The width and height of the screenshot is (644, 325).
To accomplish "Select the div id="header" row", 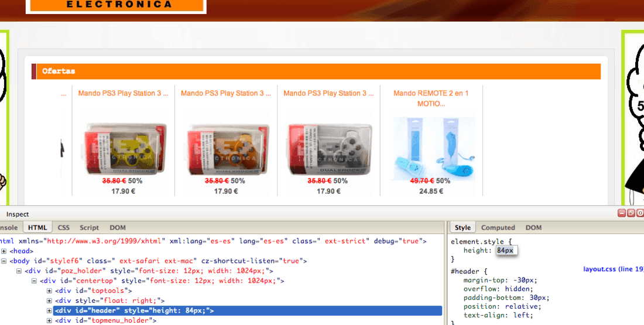I will click(x=248, y=310).
